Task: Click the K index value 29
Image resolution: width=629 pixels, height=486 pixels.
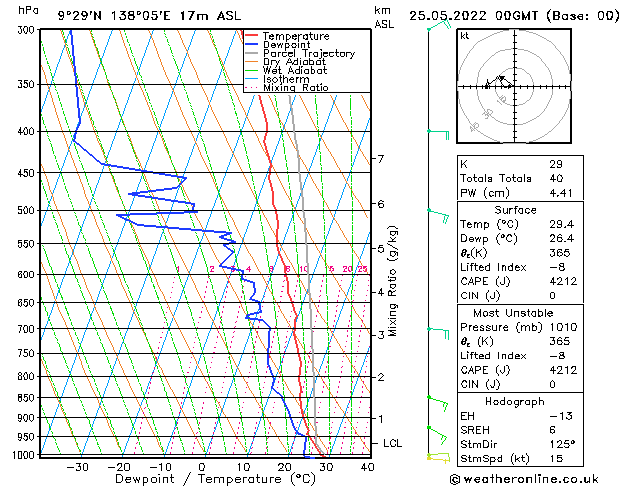Action: pyautogui.click(x=556, y=164)
